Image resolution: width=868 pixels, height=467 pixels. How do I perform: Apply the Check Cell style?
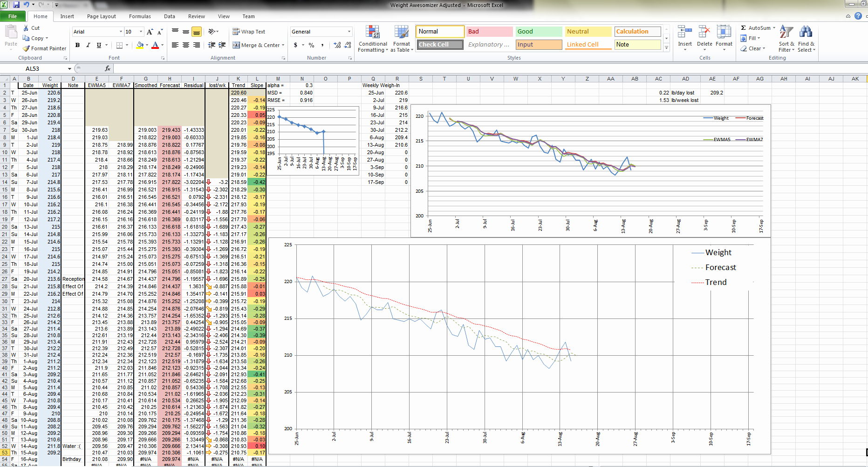pos(440,45)
